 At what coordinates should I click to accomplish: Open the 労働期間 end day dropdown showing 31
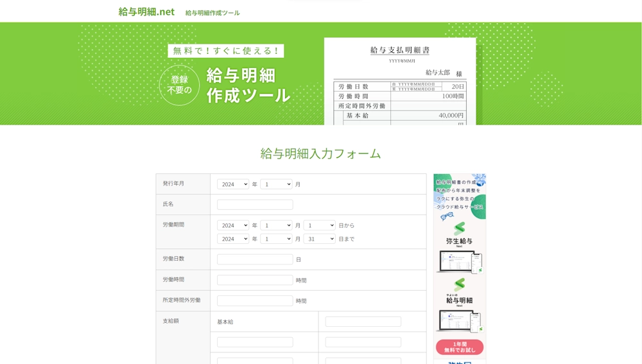[319, 239]
